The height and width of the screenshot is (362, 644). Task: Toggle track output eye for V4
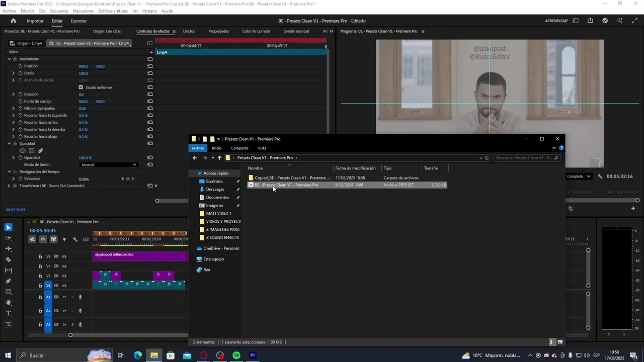tap(64, 256)
